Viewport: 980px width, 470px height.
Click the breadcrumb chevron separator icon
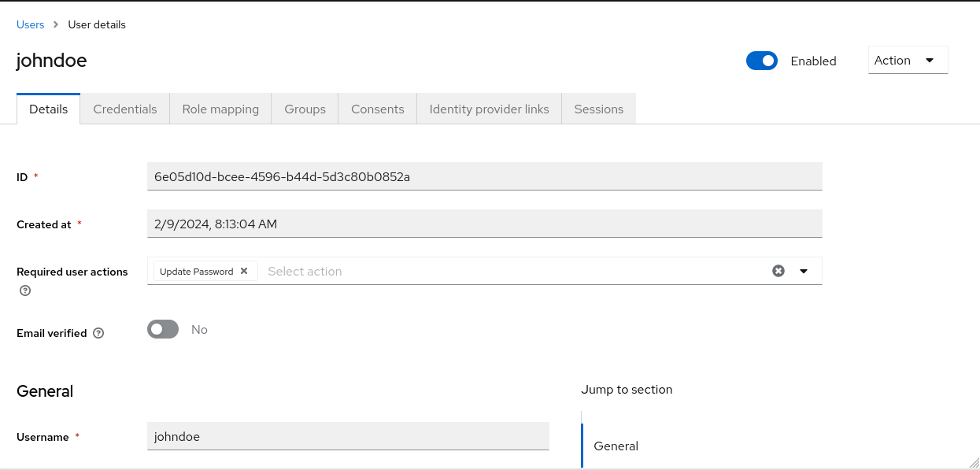(56, 24)
